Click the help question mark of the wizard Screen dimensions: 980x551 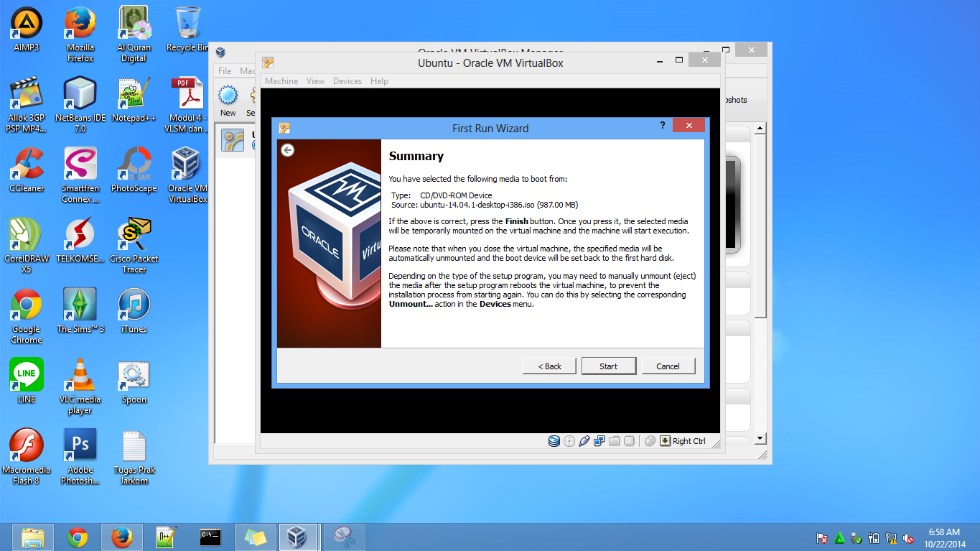pos(663,125)
